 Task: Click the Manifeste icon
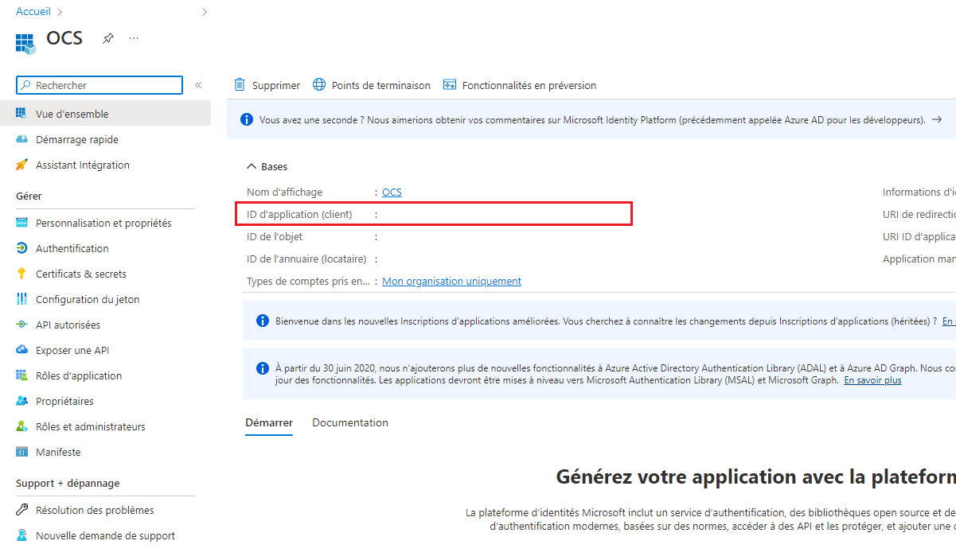21,452
